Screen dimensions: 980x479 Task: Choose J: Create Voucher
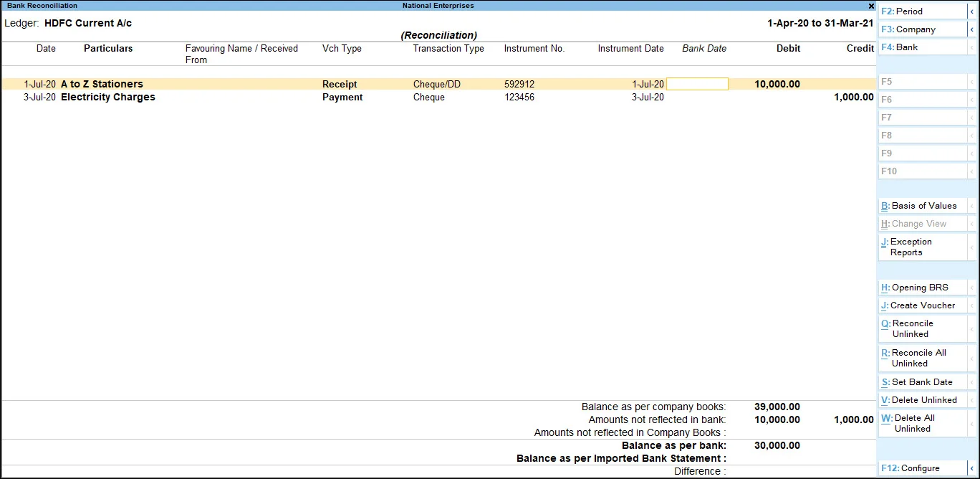923,305
